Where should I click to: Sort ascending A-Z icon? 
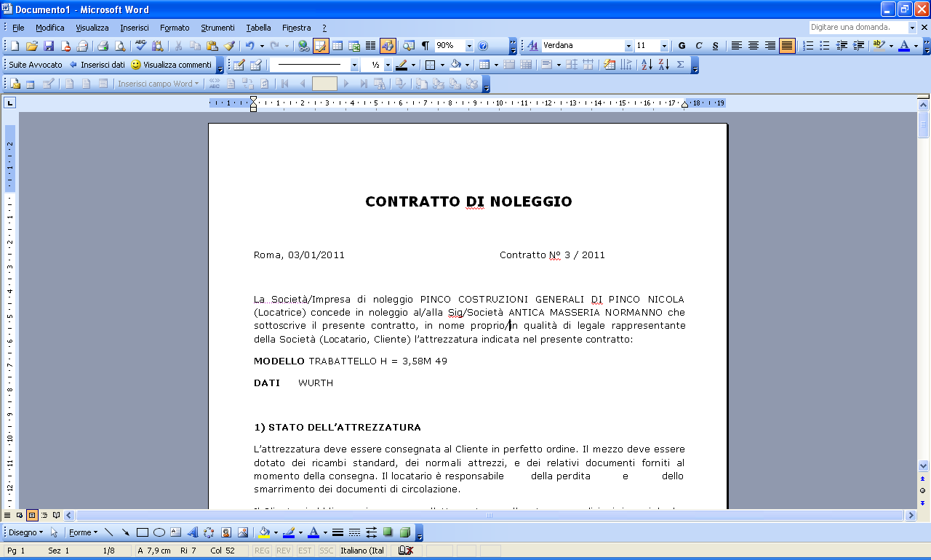[x=647, y=65]
